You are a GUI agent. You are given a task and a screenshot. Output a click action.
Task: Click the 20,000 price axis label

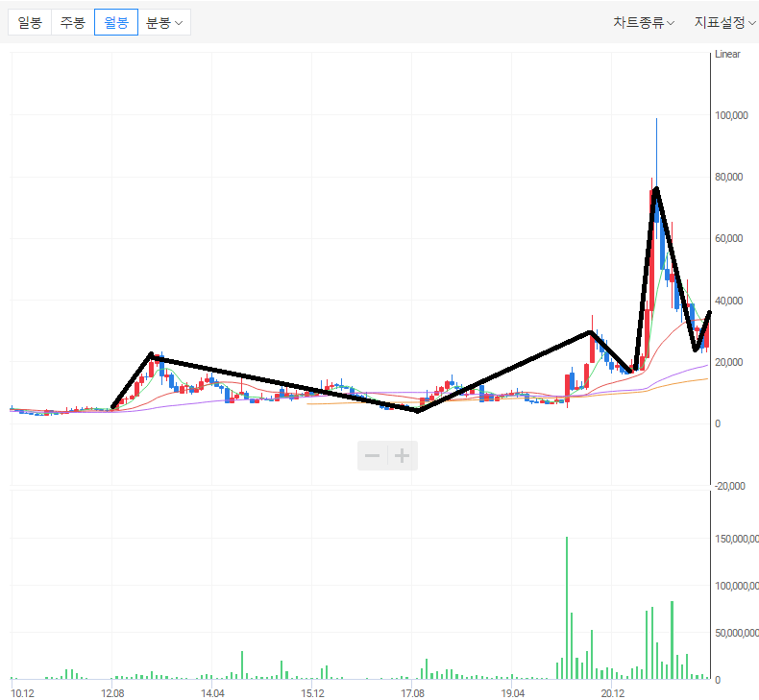(x=729, y=362)
